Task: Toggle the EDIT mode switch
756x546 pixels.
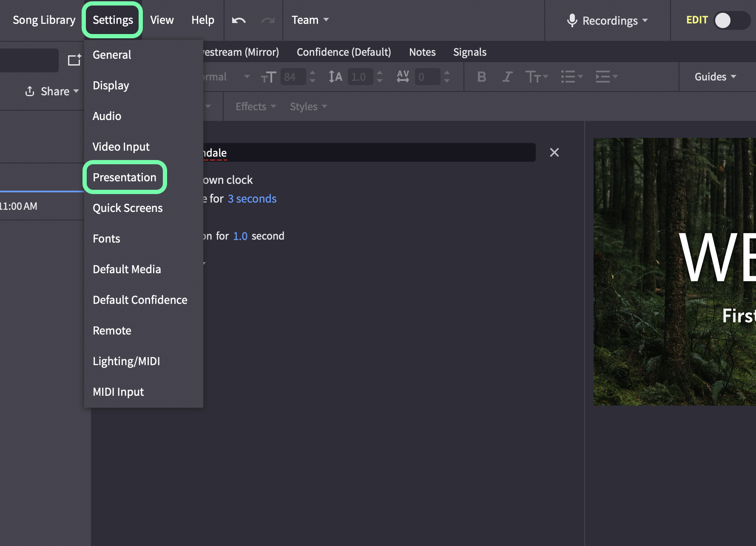Action: pos(731,20)
